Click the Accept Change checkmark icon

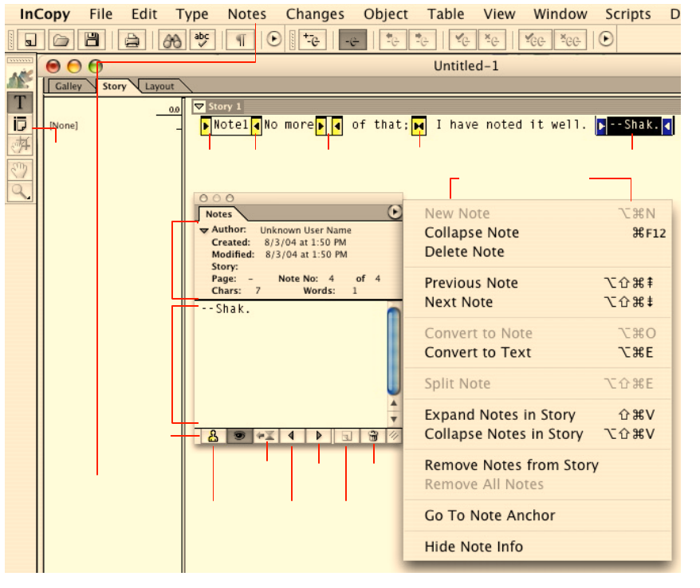(462, 40)
